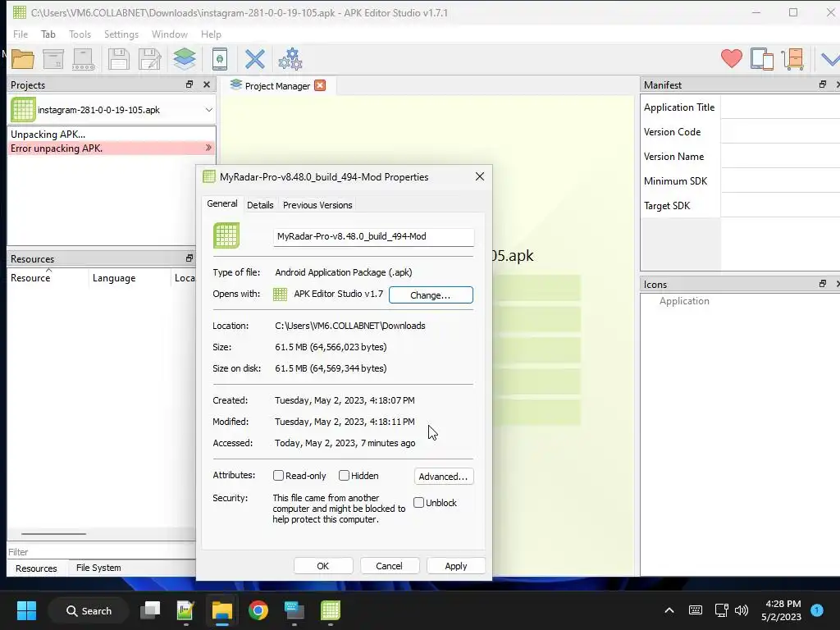Switch to the Details tab in Properties
Screen dimensions: 840x630
pos(260,205)
